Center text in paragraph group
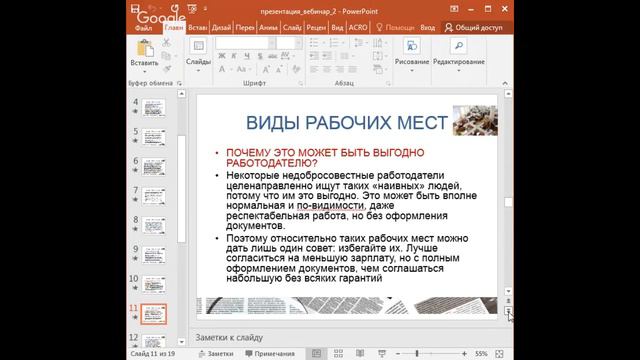The image size is (640, 360). (x=327, y=69)
